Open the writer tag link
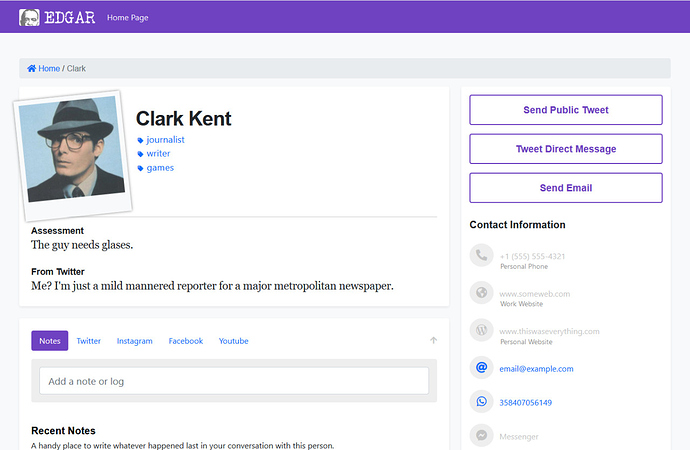 158,154
